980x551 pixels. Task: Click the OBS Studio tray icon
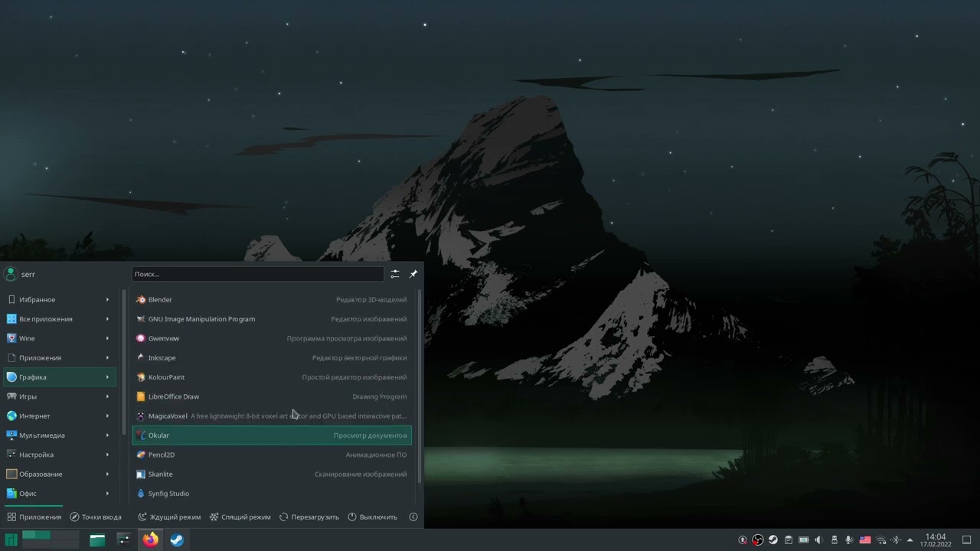758,540
